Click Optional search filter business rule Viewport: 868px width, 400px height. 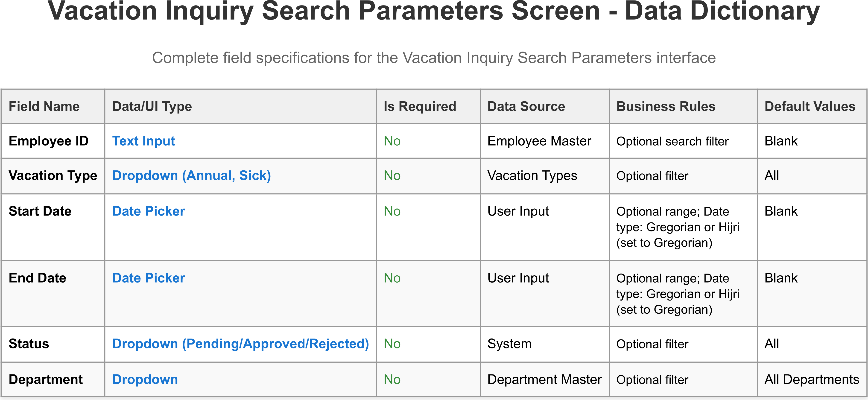672,141
